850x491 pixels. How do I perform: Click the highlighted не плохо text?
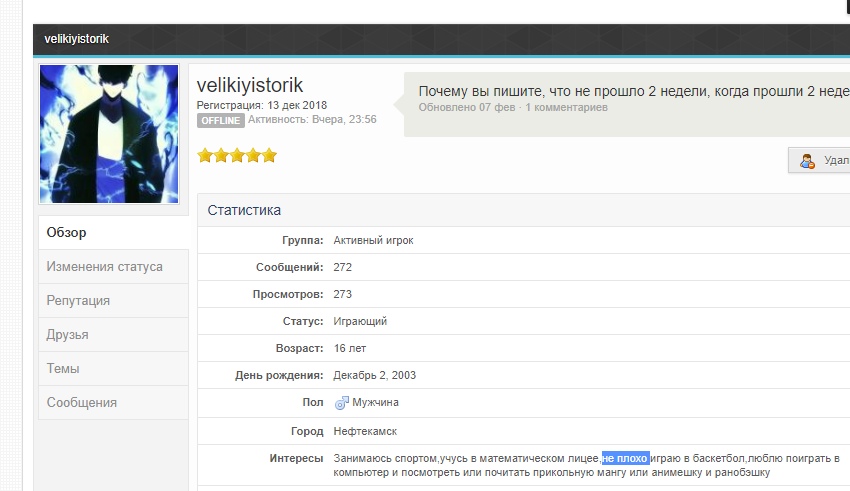pos(626,458)
